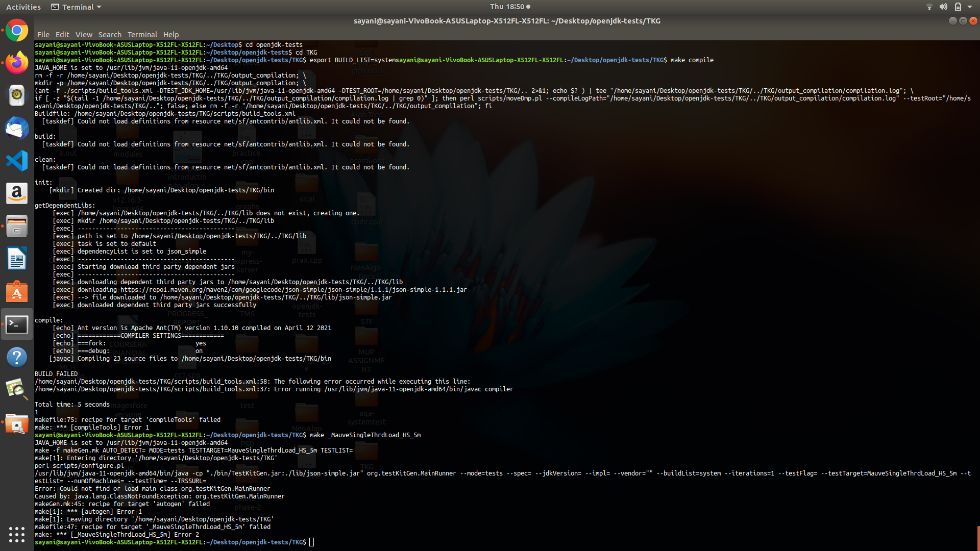The height and width of the screenshot is (551, 980).
Task: Click the 'BUILD FAILED' line
Action: click(56, 374)
